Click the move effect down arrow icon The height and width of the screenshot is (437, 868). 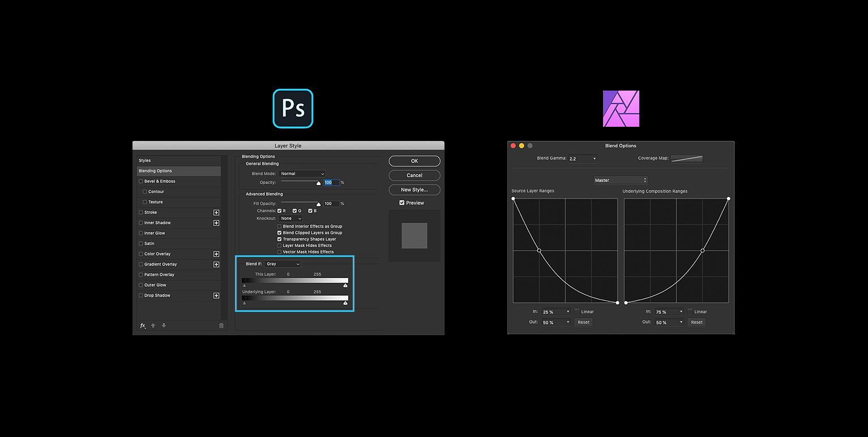coord(164,325)
